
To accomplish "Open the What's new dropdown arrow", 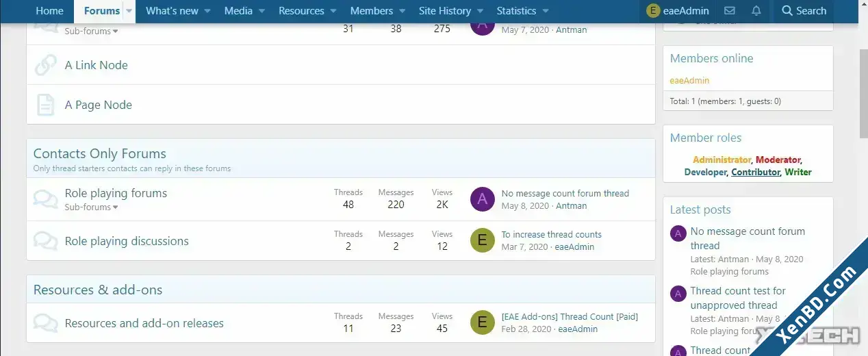I will click(x=207, y=11).
